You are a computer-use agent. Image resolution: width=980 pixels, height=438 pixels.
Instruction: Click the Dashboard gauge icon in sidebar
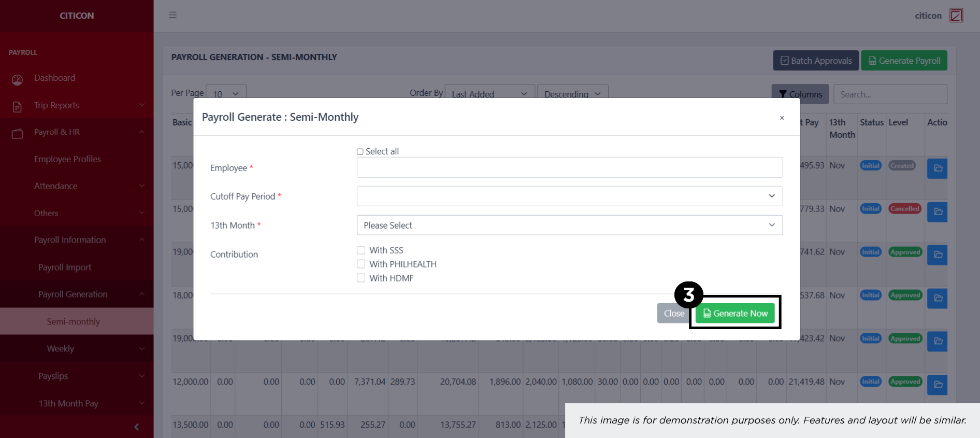point(17,79)
